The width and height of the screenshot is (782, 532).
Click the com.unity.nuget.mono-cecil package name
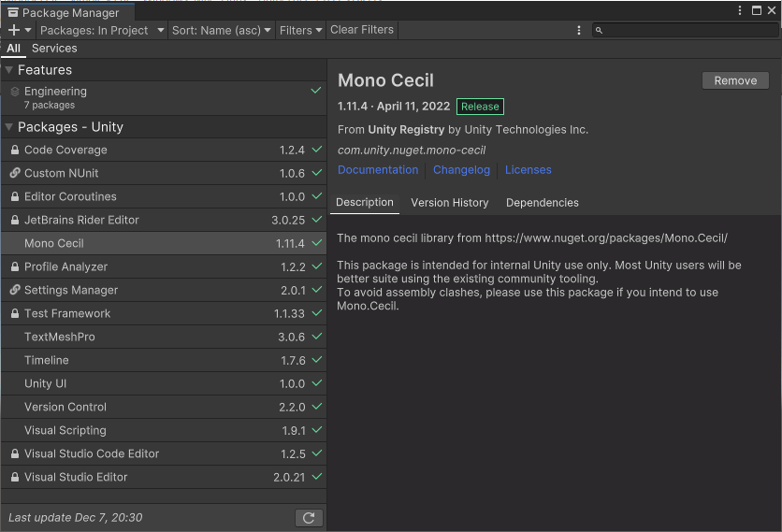[412, 151]
